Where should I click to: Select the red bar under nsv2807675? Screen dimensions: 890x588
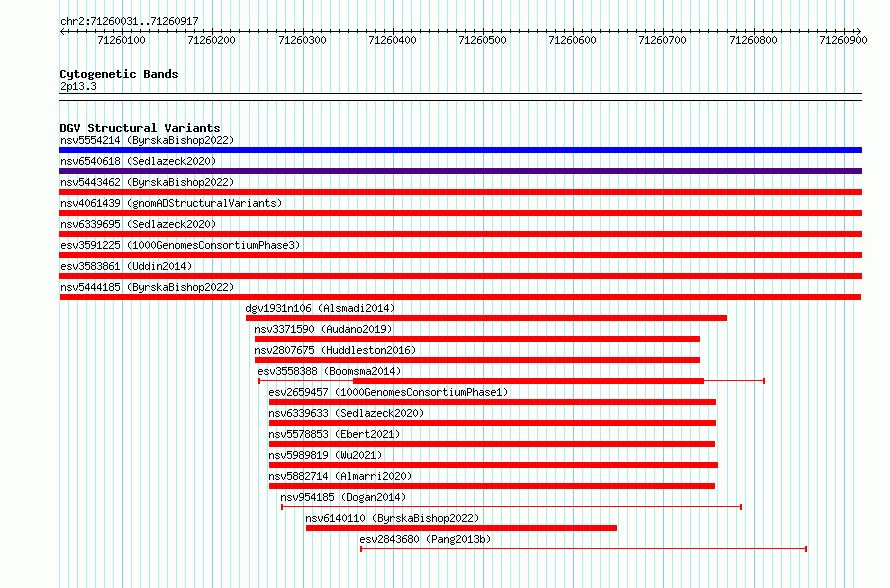click(x=477, y=360)
